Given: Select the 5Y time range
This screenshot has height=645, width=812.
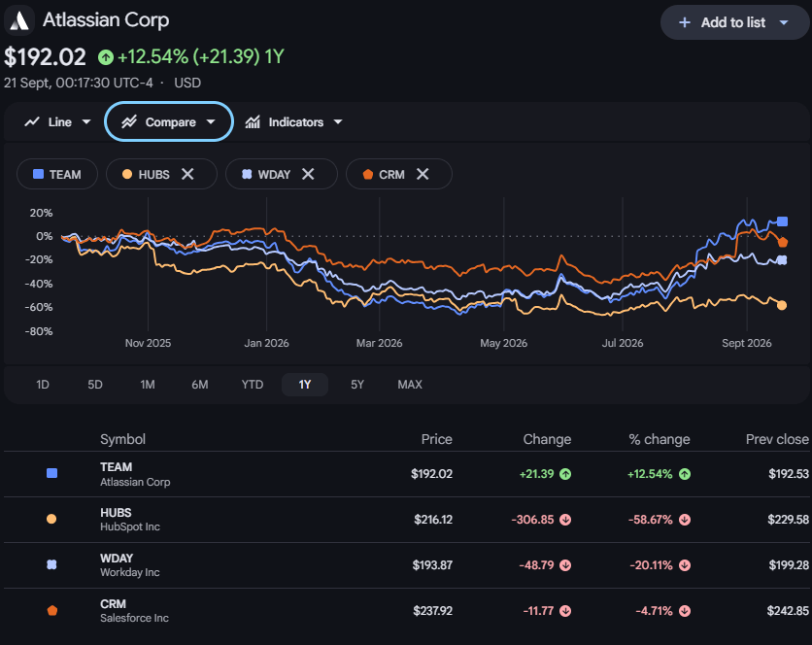Looking at the screenshot, I should pyautogui.click(x=357, y=385).
